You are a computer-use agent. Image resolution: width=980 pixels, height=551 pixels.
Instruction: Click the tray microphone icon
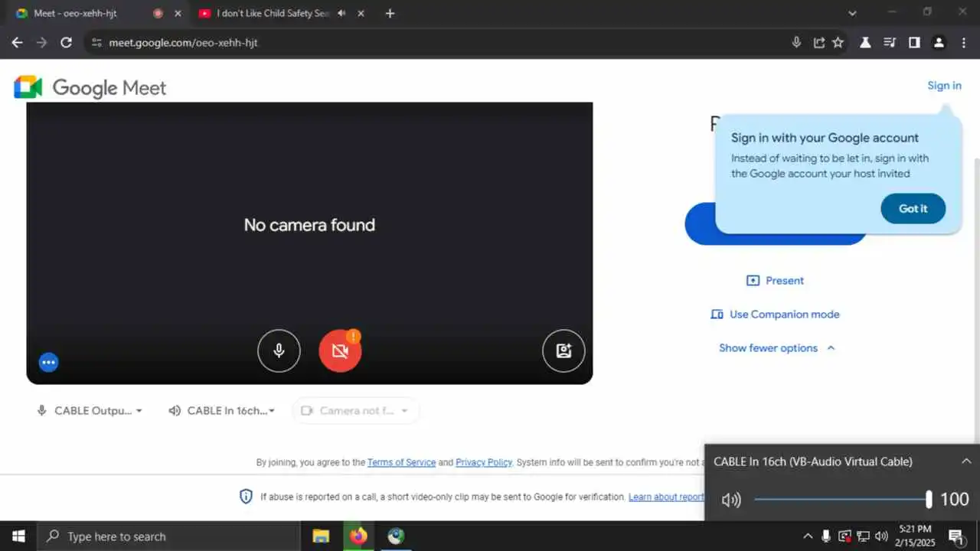tap(826, 536)
